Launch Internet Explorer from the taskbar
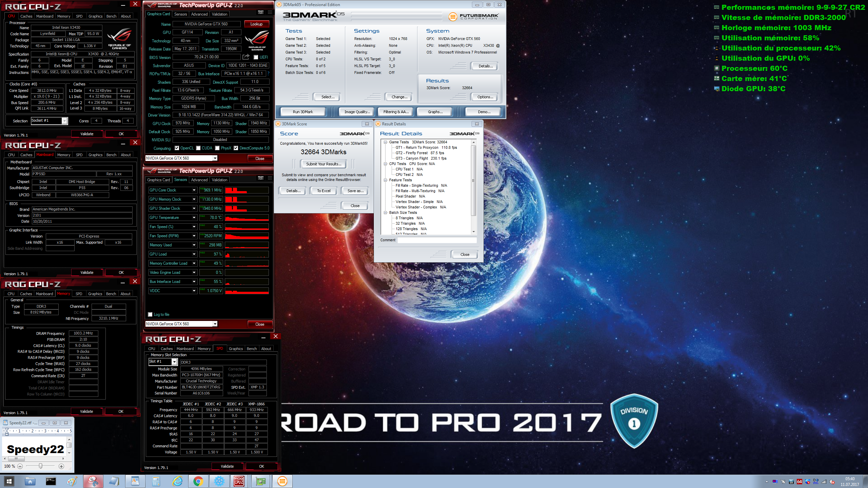Image resolution: width=868 pixels, height=488 pixels. (x=177, y=481)
